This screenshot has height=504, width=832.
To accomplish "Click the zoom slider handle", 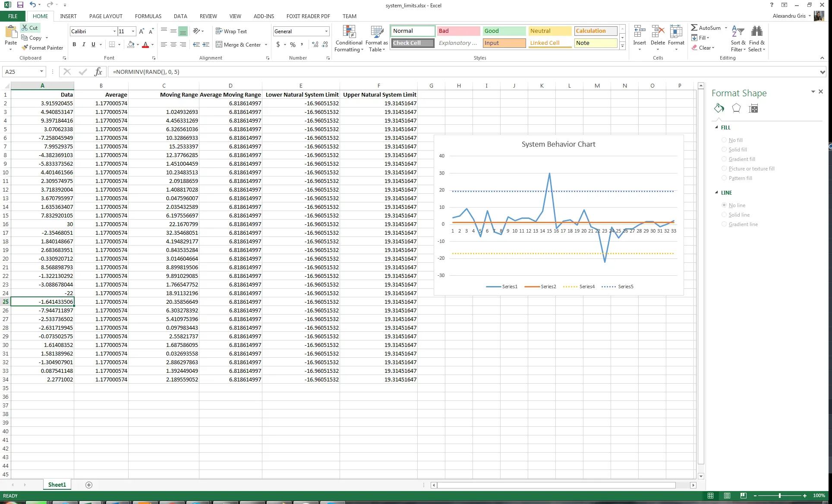I will click(779, 495).
